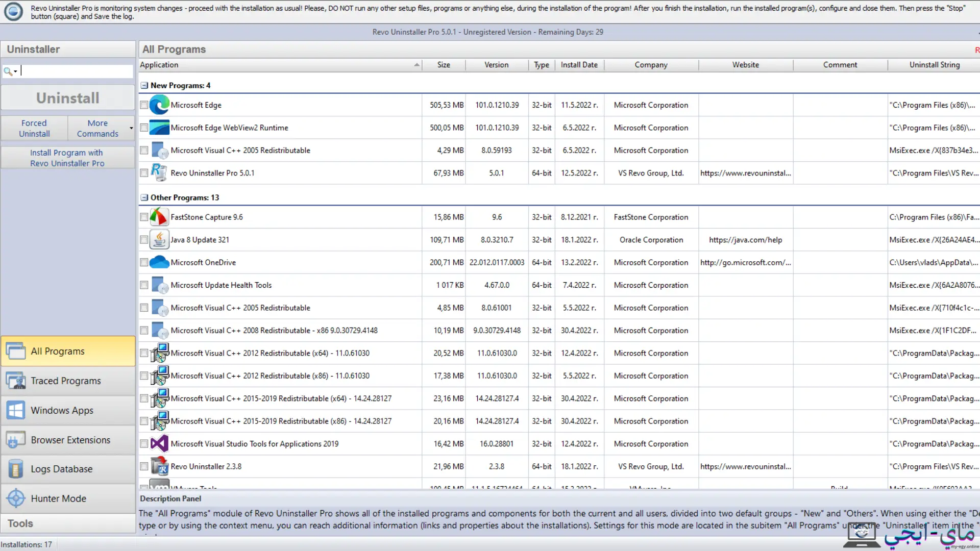
Task: Sort by the Version column header
Action: click(497, 65)
